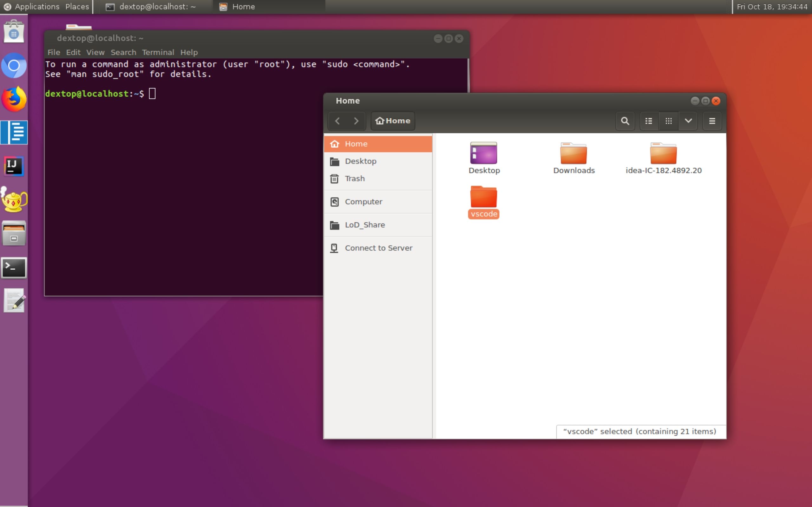Open the Terminal application from the dock

tap(14, 267)
